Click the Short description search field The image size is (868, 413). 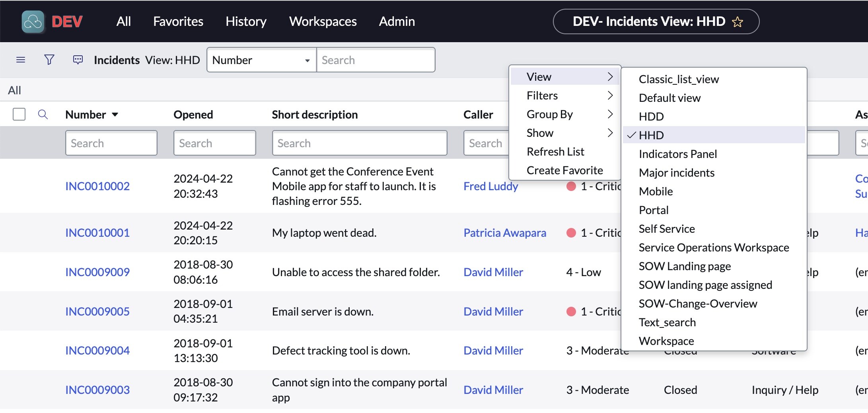[359, 143]
